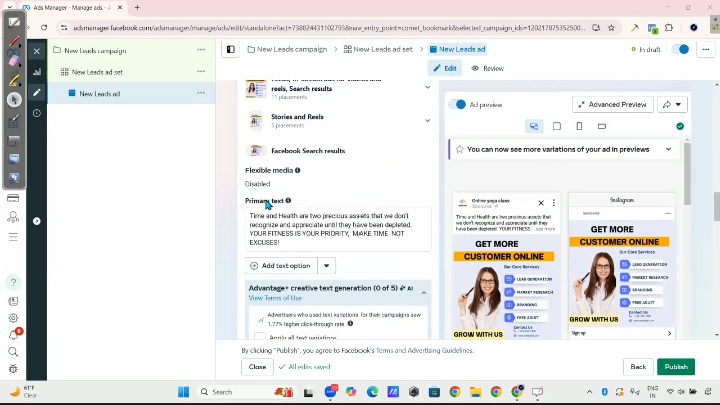Viewport: 720px width, 405px height.
Task: Select square feed preview format icon
Action: pyautogui.click(x=557, y=126)
